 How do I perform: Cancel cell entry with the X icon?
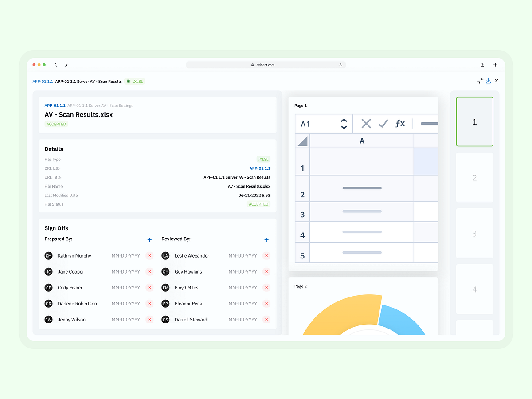(366, 123)
